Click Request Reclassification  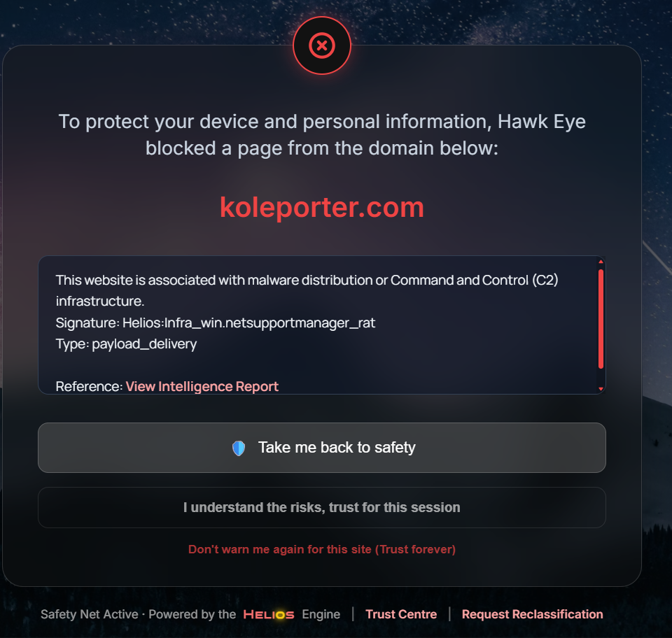coord(532,614)
